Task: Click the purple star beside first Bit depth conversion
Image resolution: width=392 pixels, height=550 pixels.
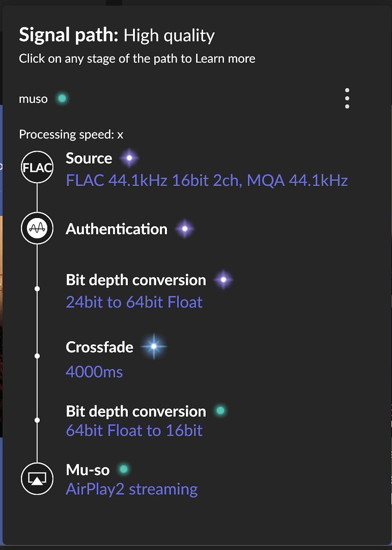Action: (x=223, y=280)
